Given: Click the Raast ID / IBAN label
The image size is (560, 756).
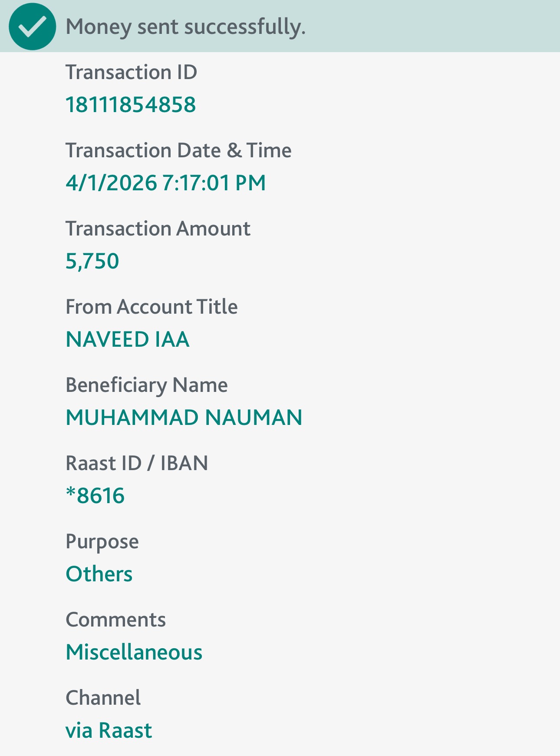Looking at the screenshot, I should pyautogui.click(x=137, y=463).
